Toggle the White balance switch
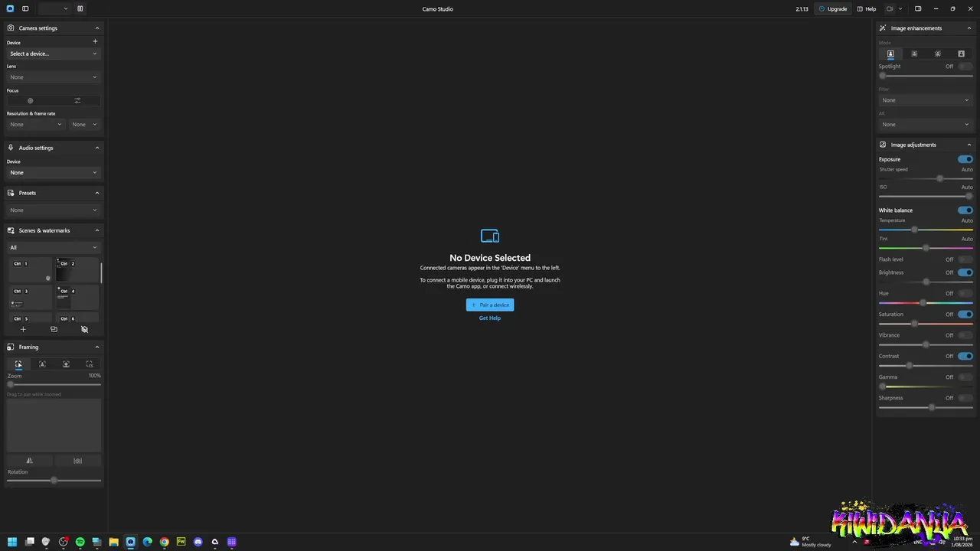Viewport: 980px width, 551px height. click(x=965, y=210)
